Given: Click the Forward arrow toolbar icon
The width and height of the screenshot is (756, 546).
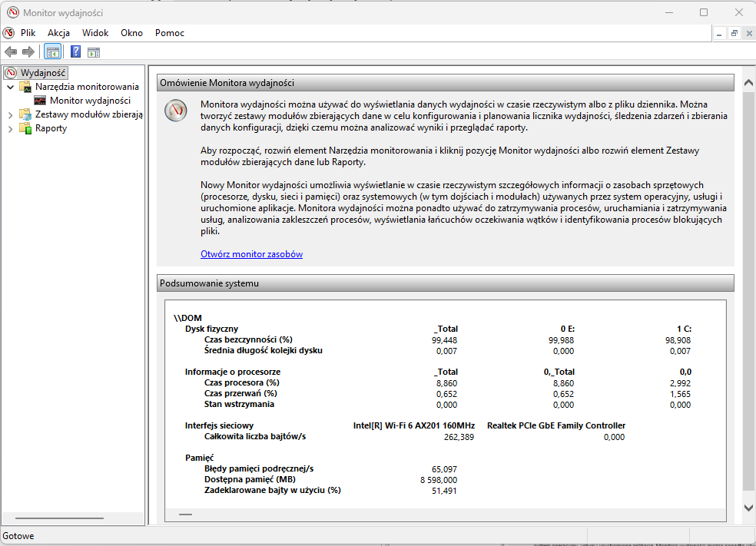Looking at the screenshot, I should (28, 52).
